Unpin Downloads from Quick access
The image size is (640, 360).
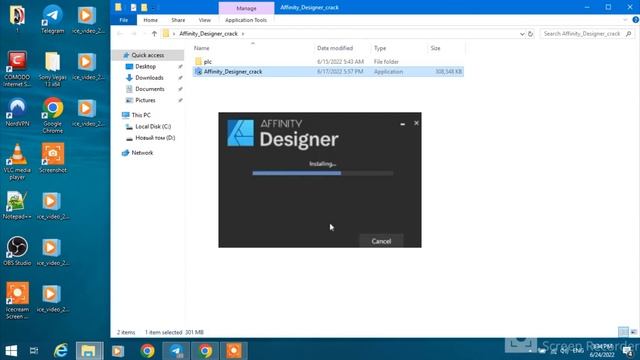tap(180, 78)
